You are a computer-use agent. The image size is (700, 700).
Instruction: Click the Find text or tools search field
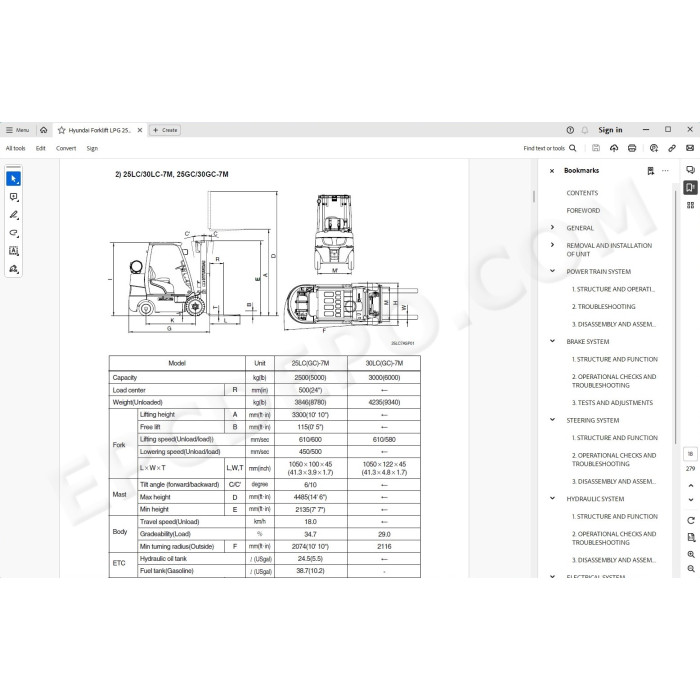[550, 148]
